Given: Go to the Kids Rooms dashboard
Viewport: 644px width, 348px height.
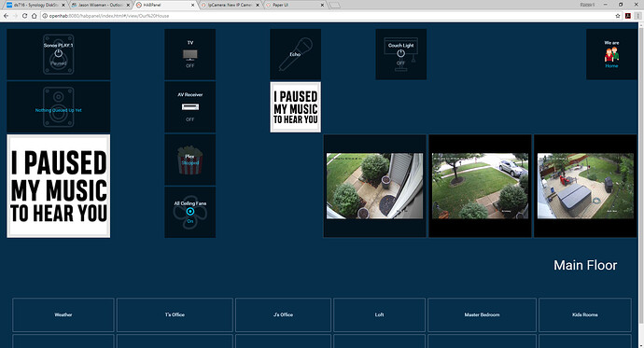Looking at the screenshot, I should [x=585, y=314].
